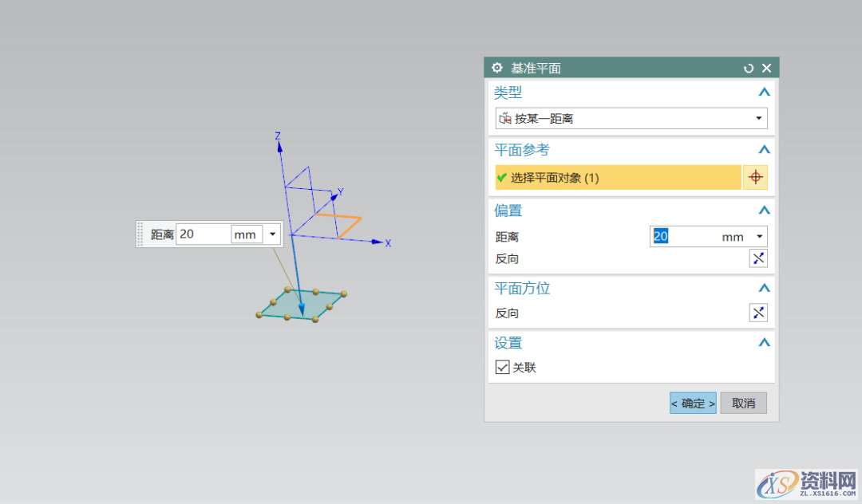This screenshot has height=504, width=862.
Task: Click the 取消 button
Action: (x=743, y=404)
